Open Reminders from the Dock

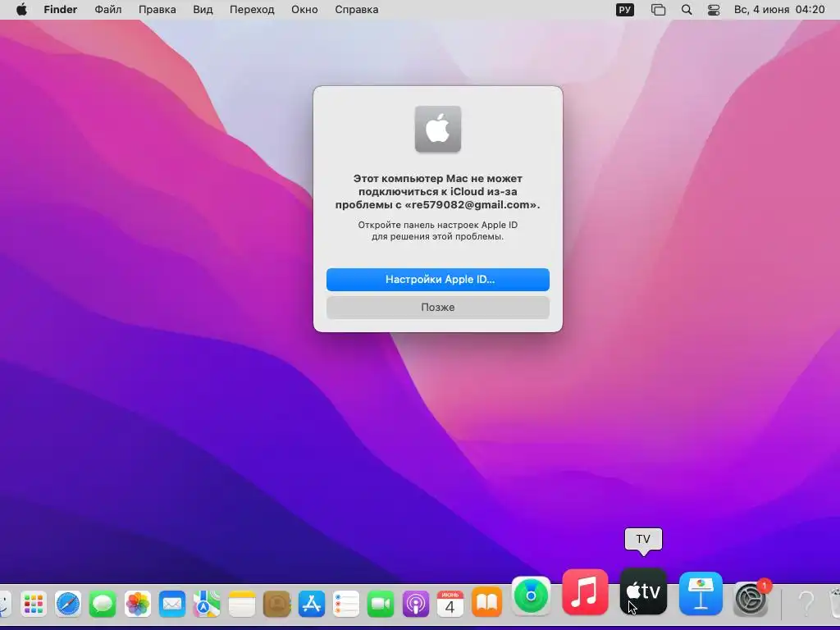point(346,605)
